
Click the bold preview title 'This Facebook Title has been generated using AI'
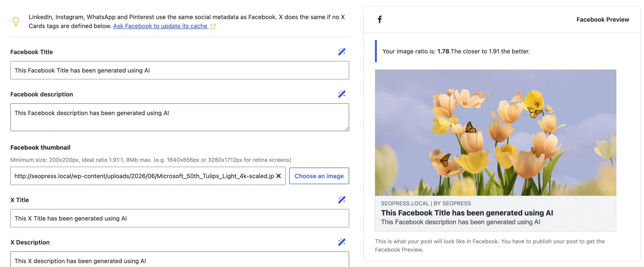click(x=467, y=213)
